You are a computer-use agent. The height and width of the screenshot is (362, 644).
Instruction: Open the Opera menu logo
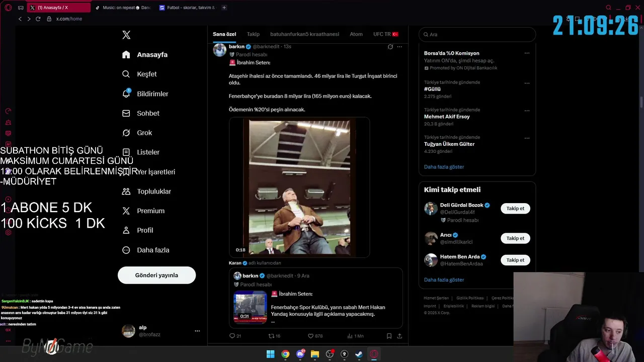[8, 8]
